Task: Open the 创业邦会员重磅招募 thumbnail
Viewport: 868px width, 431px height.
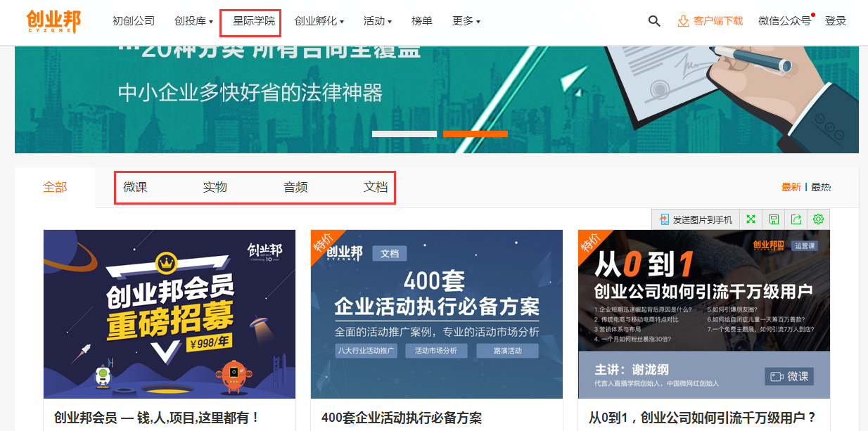Action: (170, 314)
